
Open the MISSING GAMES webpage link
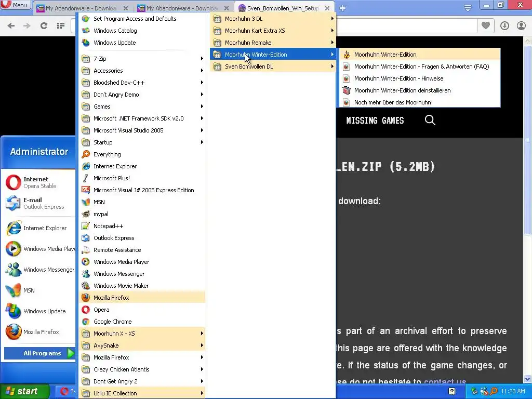[x=375, y=121]
